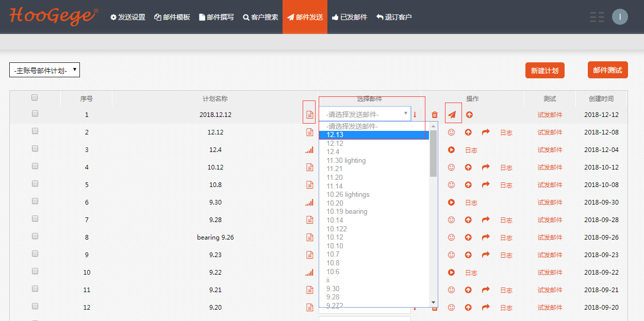Select '11.30 lighting' from the mail list
644x321 pixels.
[346, 160]
